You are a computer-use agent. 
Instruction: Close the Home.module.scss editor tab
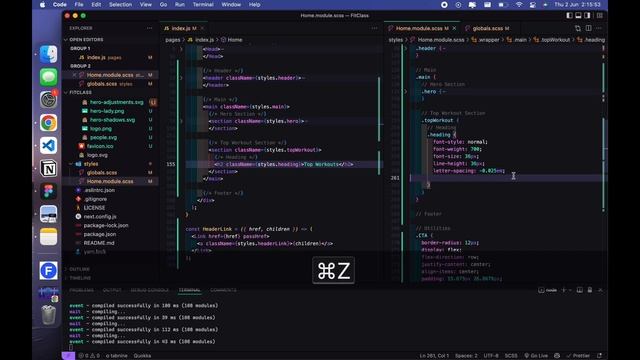coord(454,28)
